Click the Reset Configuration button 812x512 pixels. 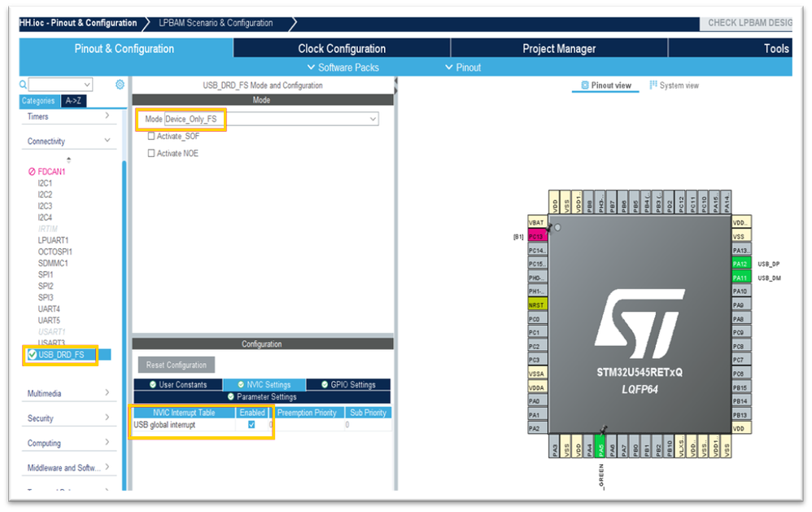click(176, 365)
